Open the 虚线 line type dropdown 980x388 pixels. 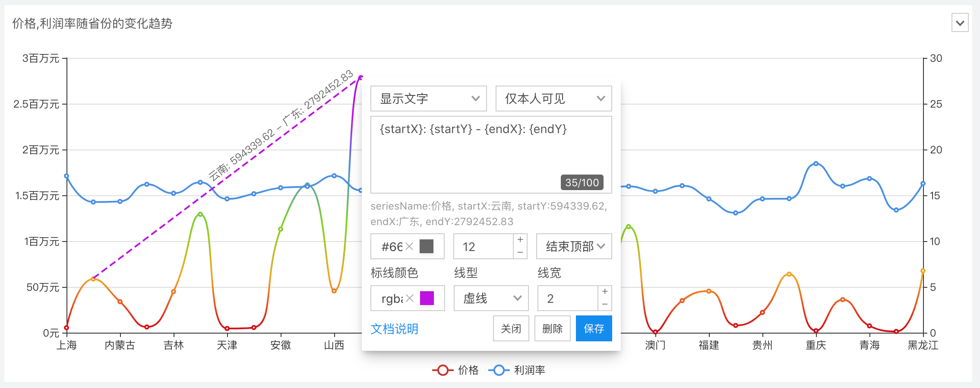[x=491, y=299]
